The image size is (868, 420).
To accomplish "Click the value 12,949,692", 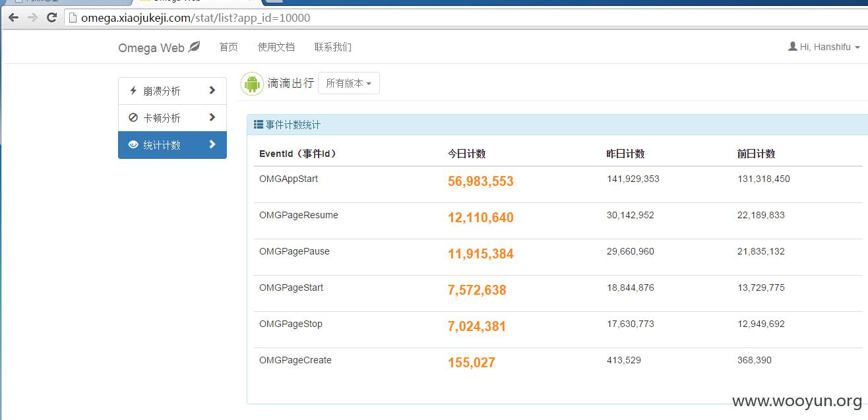I will pyautogui.click(x=761, y=324).
